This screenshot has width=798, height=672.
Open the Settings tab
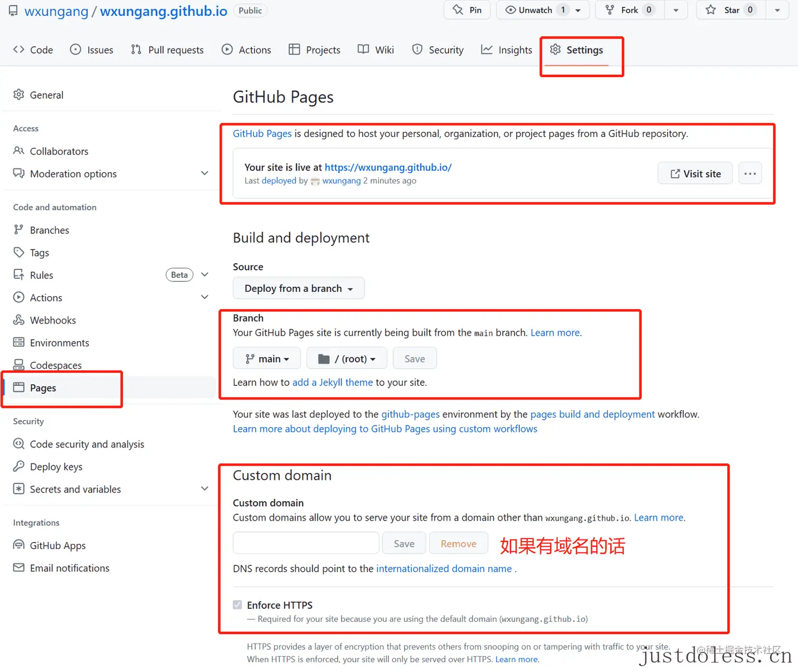tap(576, 50)
